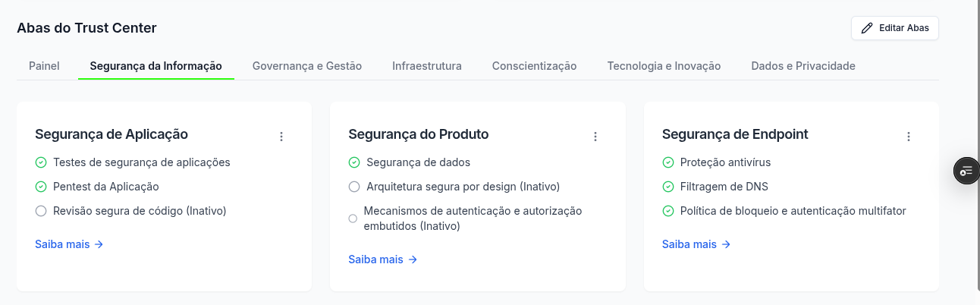This screenshot has height=305, width=980.
Task: Click check icon next to Segurança de dados
Action: [354, 162]
